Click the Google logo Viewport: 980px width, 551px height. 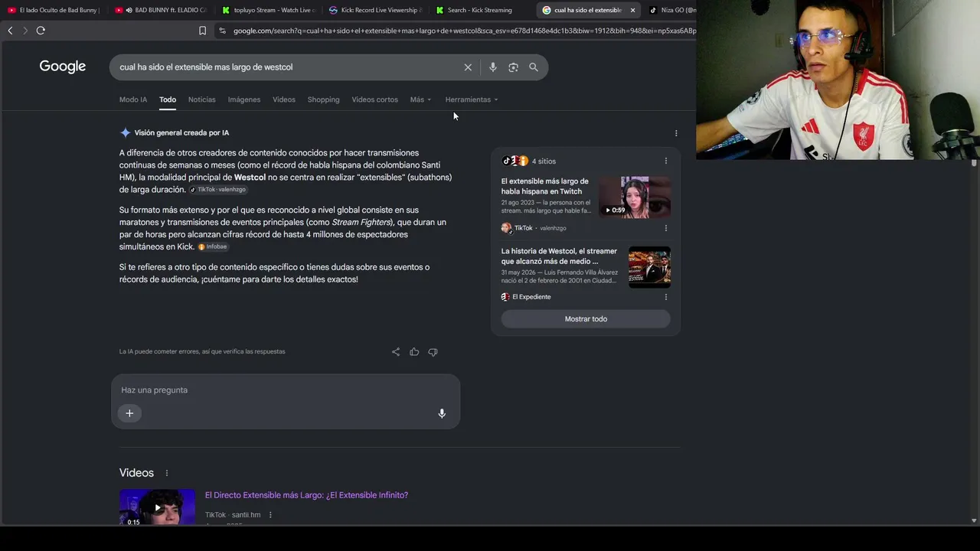pos(63,67)
